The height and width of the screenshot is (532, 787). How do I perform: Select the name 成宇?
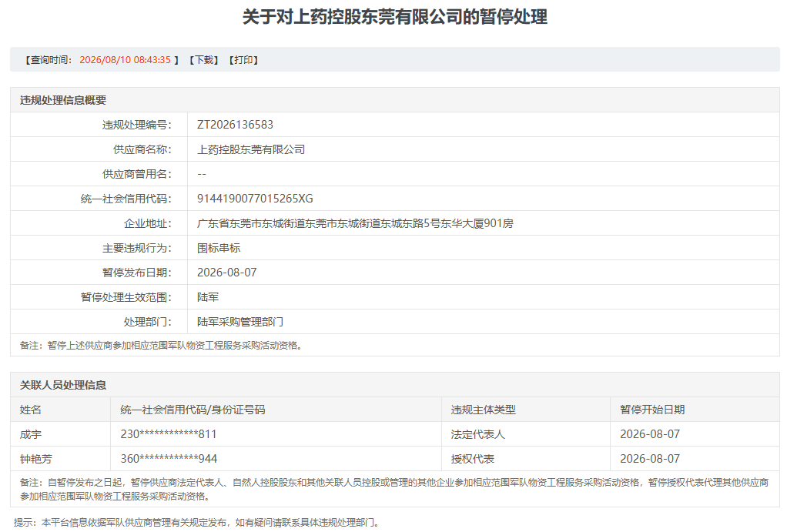coord(31,434)
